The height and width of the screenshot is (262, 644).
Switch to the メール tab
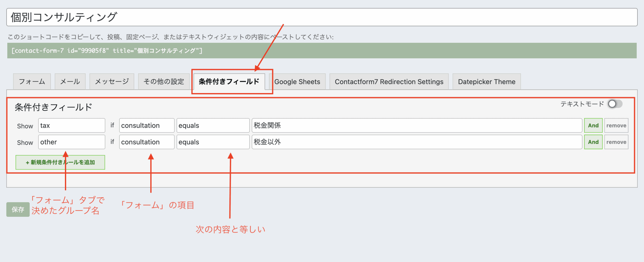pyautogui.click(x=70, y=82)
